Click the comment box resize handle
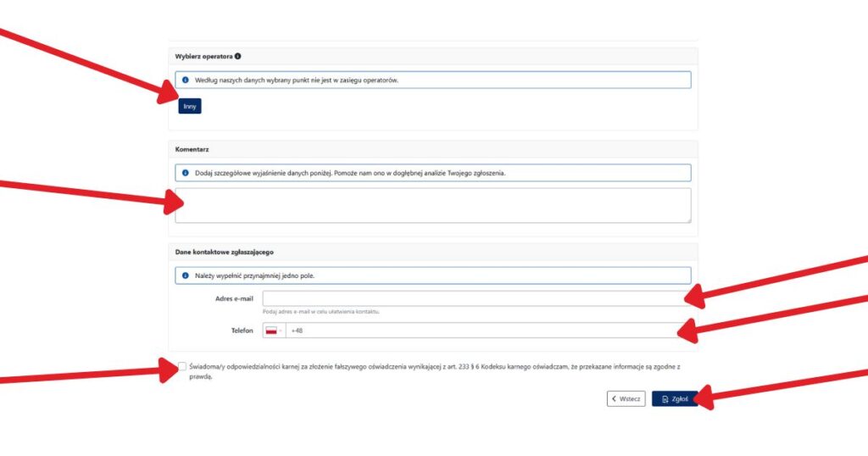This screenshot has width=868, height=456. (688, 220)
